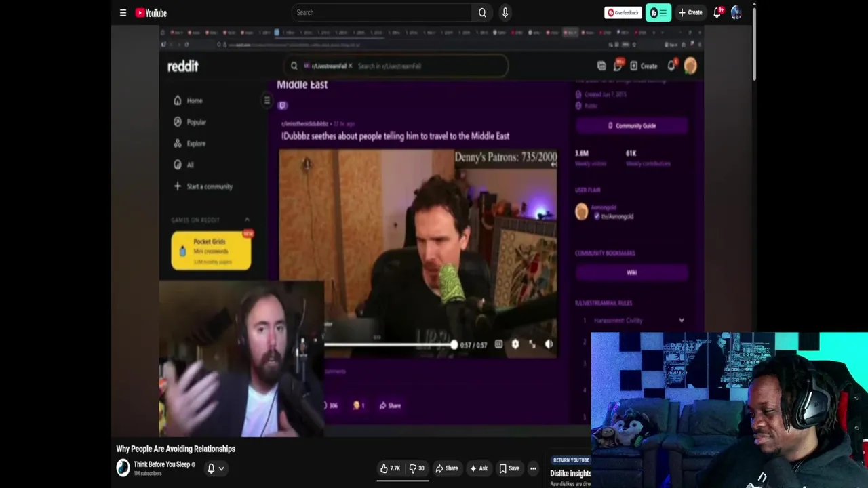Open subscription notification bell dropdown
Viewport: 868px width, 488px height.
216,468
